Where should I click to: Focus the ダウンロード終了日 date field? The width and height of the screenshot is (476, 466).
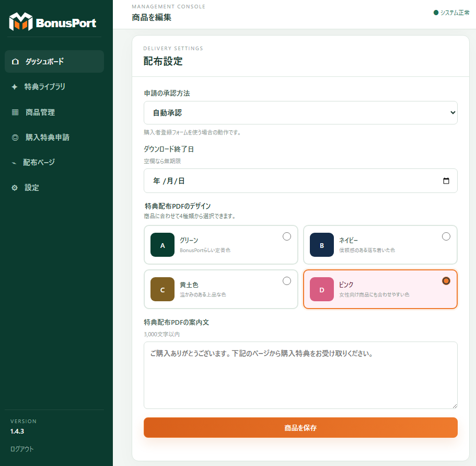point(300,181)
